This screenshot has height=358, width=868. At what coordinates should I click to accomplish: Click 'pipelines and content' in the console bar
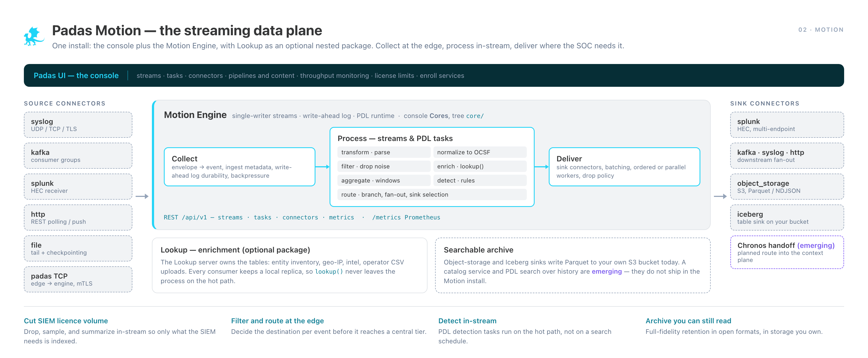tap(261, 76)
